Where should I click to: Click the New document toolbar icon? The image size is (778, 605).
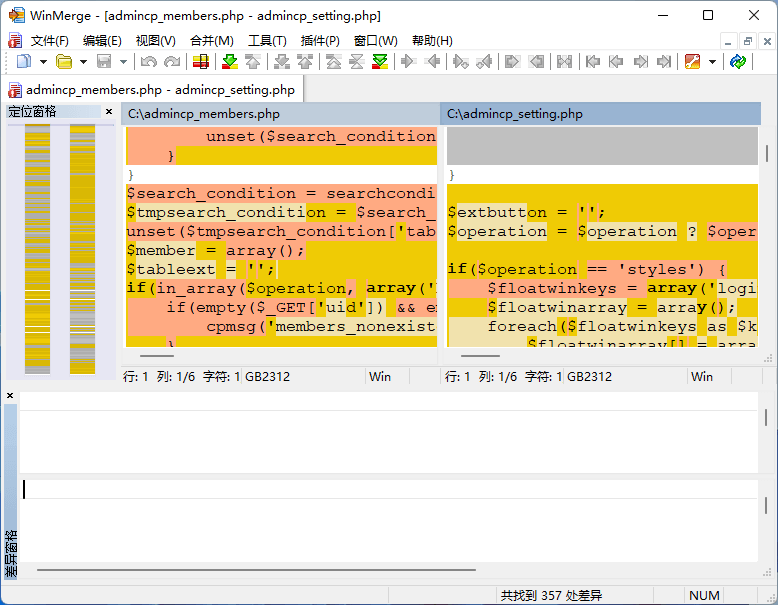point(24,62)
